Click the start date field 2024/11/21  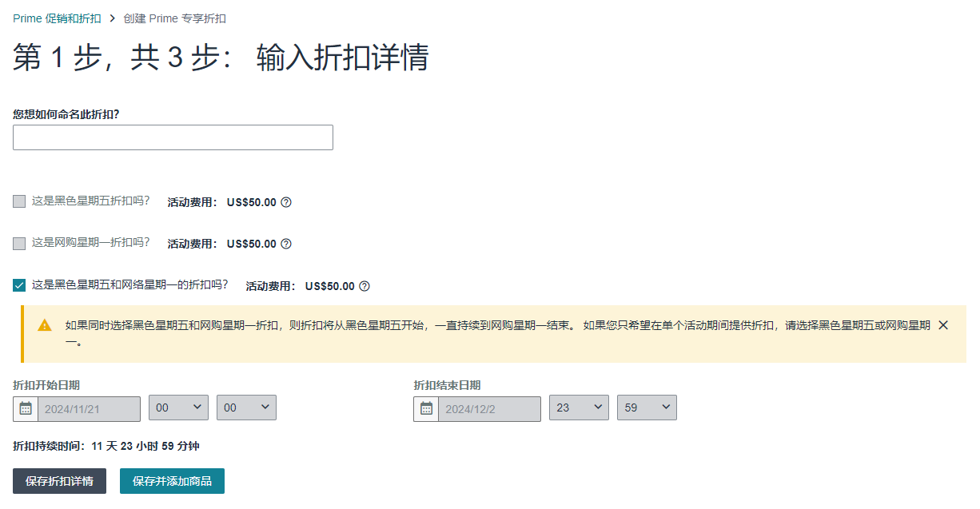coord(89,408)
